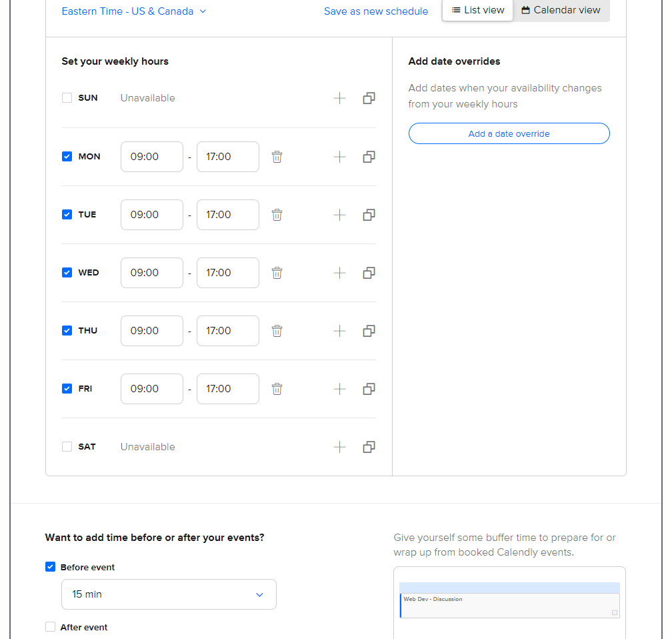Switch to List view
This screenshot has height=639, width=672.
click(x=477, y=10)
